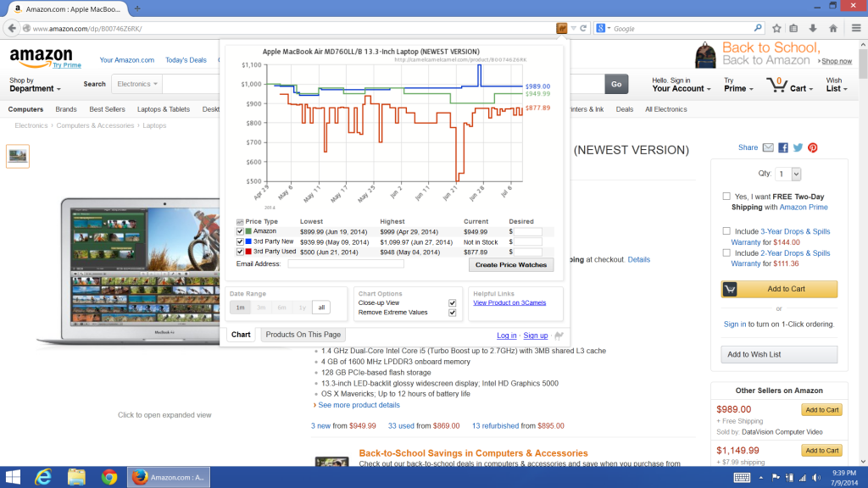
Task: Go to the Firefox home page icon
Action: tap(833, 28)
